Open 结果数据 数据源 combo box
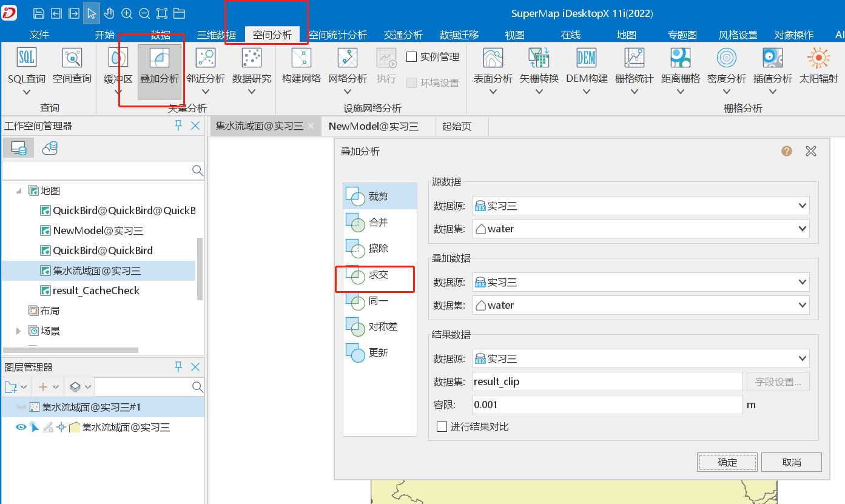 (641, 358)
